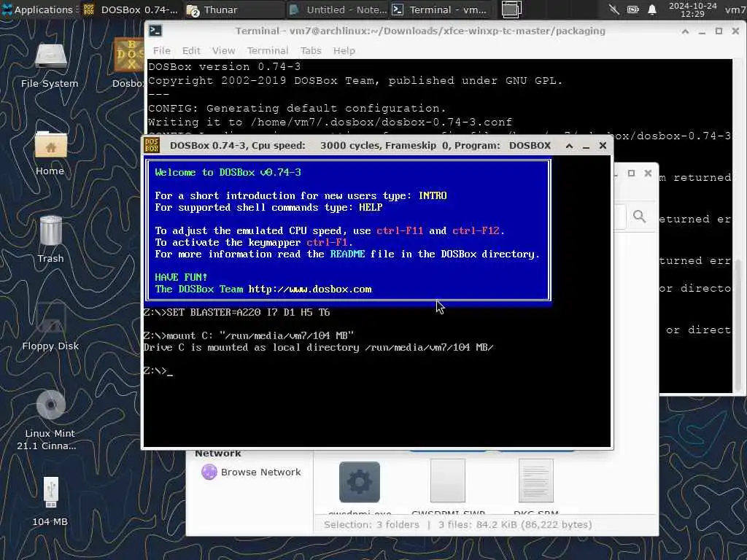Click the workspace switcher icon in panel
This screenshot has width=747, height=560.
point(511,9)
